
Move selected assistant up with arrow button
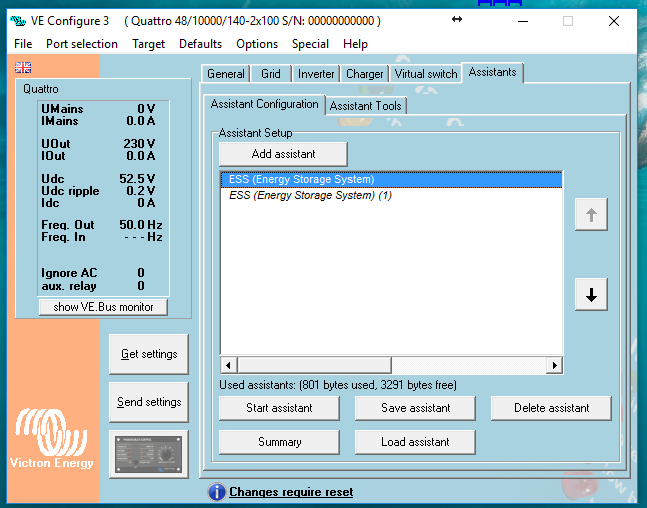point(591,215)
